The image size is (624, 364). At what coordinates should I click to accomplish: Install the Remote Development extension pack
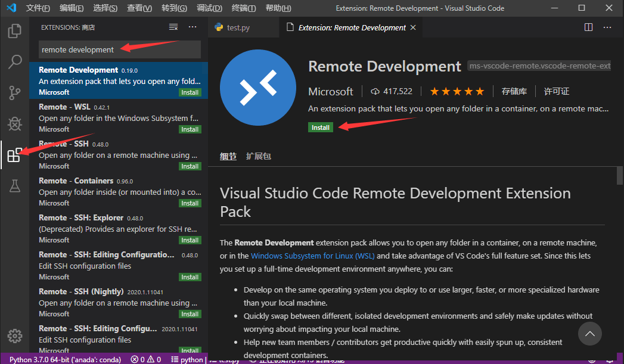click(321, 127)
